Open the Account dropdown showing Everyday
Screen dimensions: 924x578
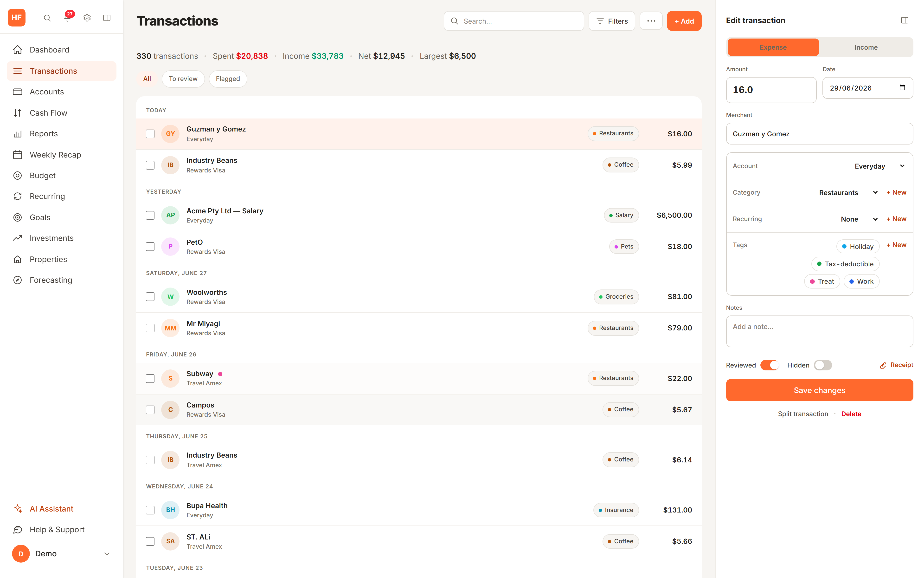pos(879,166)
